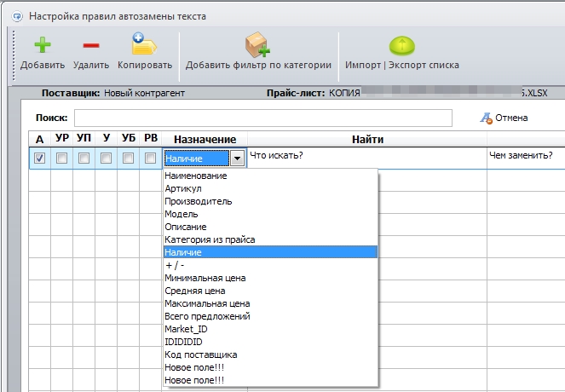The height and width of the screenshot is (392, 565).
Task: Select highlighted Наличие list option
Action: click(270, 252)
